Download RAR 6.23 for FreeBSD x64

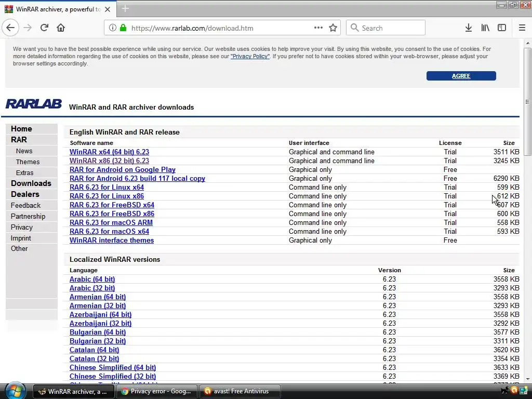coord(112,205)
